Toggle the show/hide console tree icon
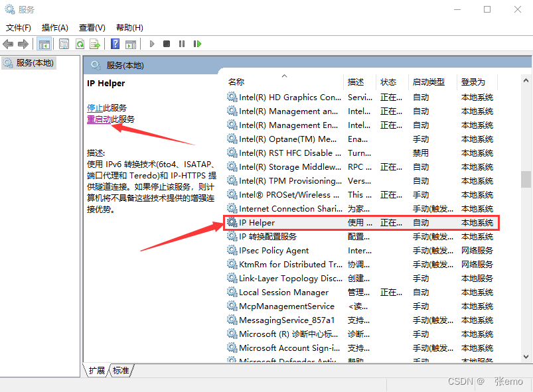The image size is (533, 392). 44,44
